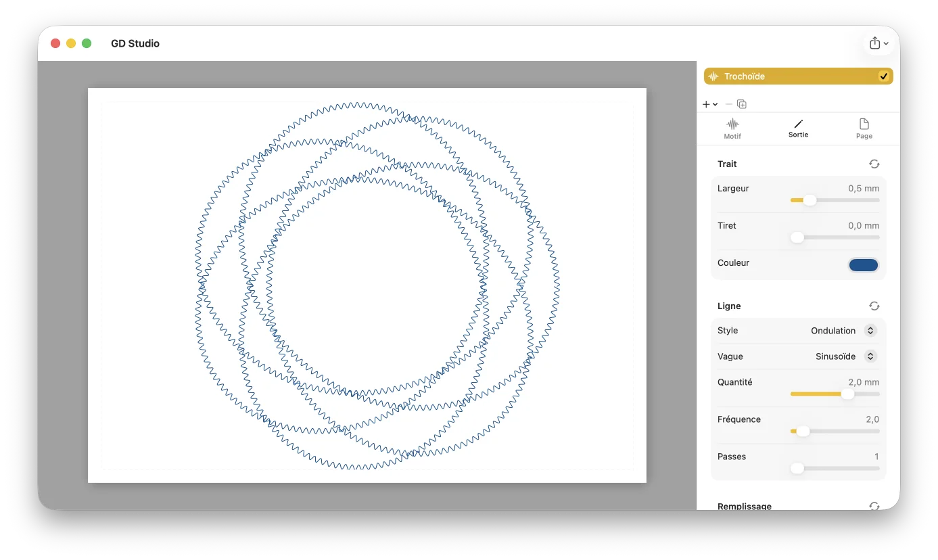Image resolution: width=938 pixels, height=560 pixels.
Task: Click the Largeur value 0,5 mm
Action: pos(864,189)
